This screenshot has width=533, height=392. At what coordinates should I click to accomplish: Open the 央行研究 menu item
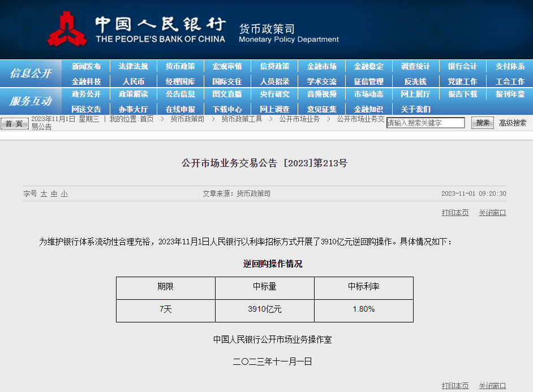274,94
